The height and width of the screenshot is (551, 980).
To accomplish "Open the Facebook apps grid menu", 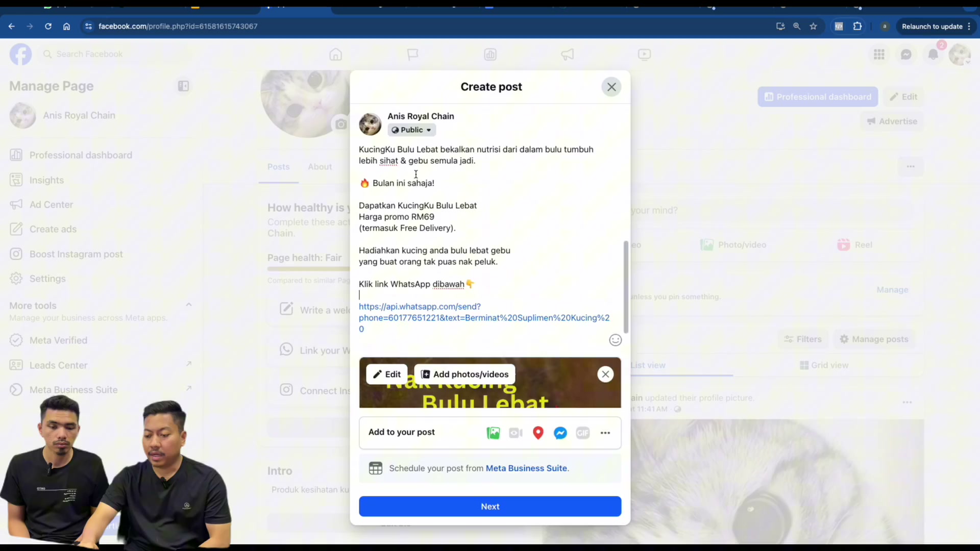I will point(879,55).
